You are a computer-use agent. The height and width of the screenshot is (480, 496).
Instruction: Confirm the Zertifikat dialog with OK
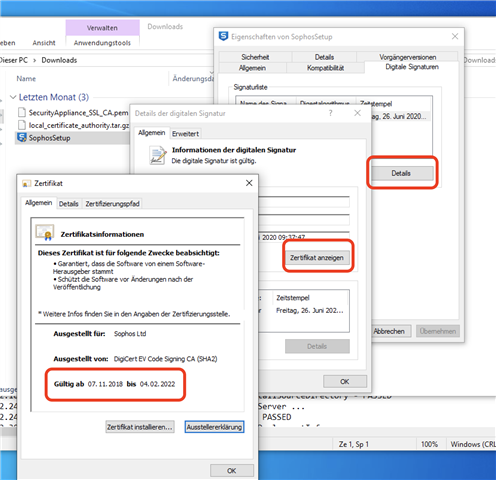(x=232, y=470)
